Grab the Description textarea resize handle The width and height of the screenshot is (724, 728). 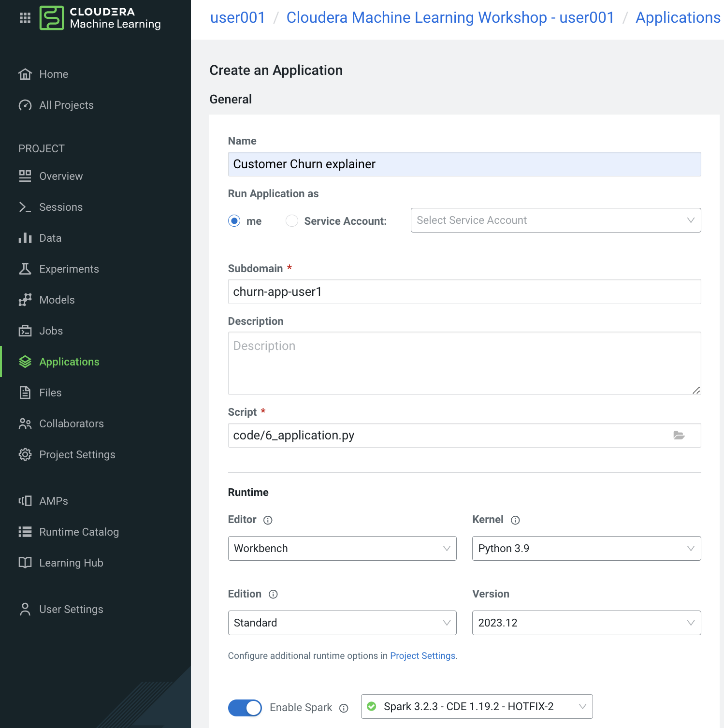[696, 390]
